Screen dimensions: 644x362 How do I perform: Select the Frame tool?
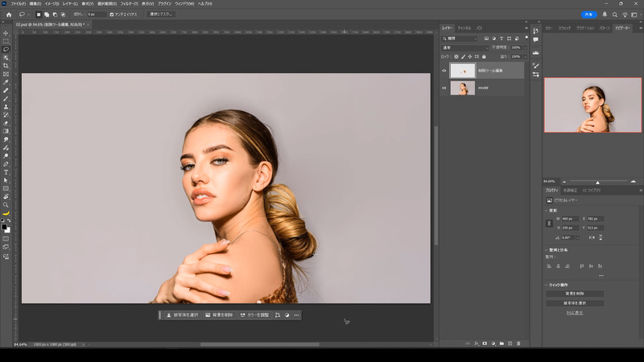tap(6, 74)
